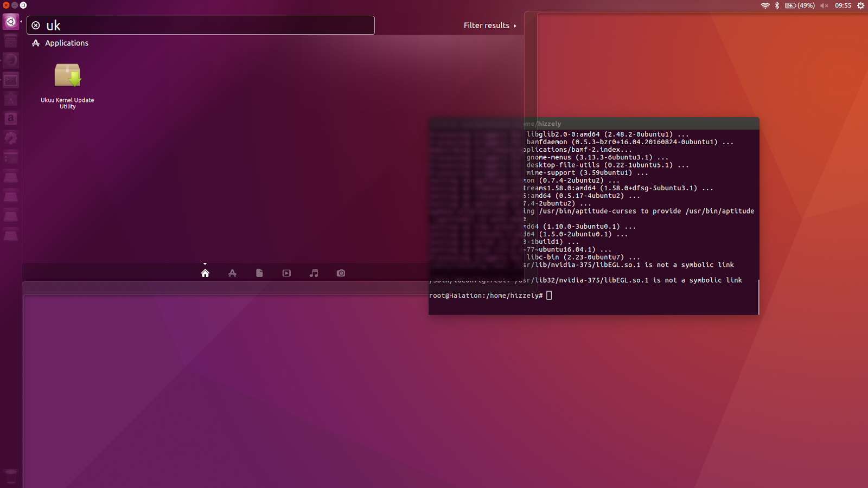This screenshot has width=868, height=488.
Task: Click the terminal line "gnome-menus (3.13.3-6ubuntu3.1)"
Action: (x=597, y=157)
